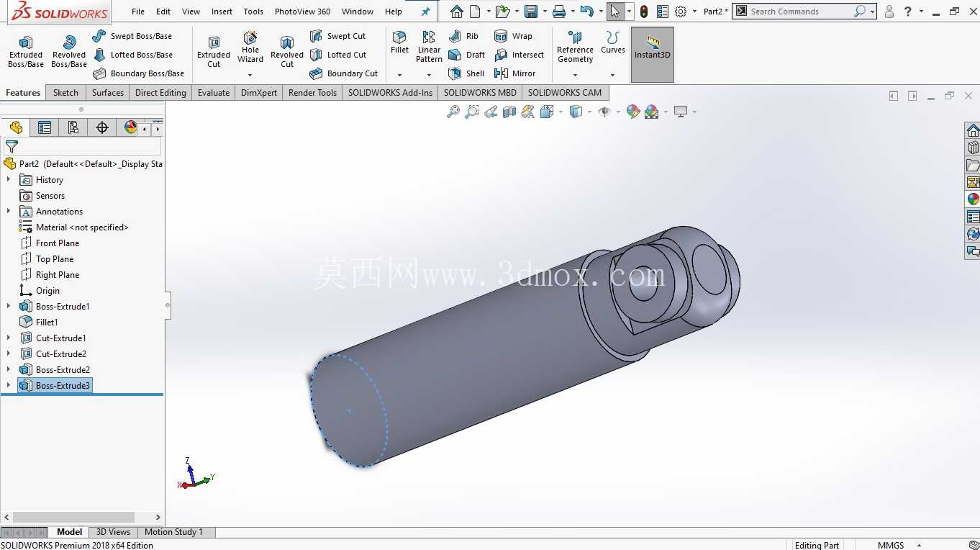Select the Fillet1 feature

tap(47, 323)
